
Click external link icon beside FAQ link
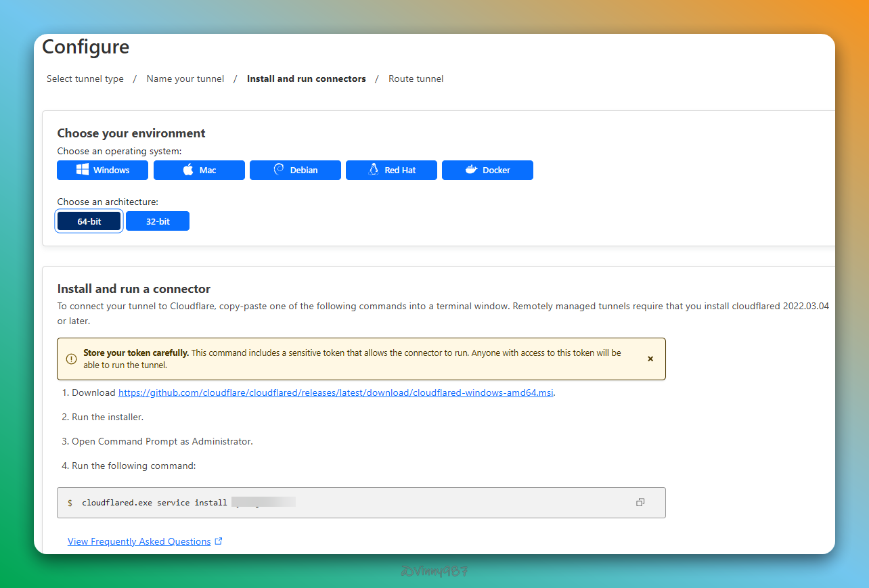click(219, 541)
